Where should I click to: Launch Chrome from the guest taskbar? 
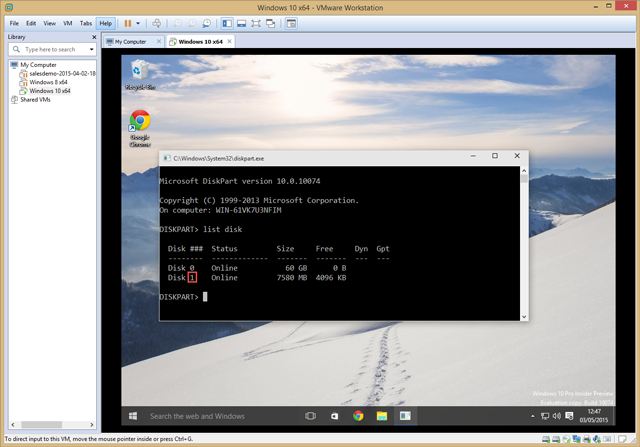(358, 416)
